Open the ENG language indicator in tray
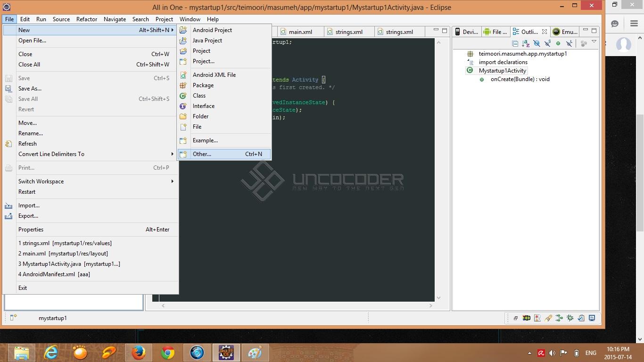Viewport: 644px width, 362px height. pyautogui.click(x=591, y=353)
